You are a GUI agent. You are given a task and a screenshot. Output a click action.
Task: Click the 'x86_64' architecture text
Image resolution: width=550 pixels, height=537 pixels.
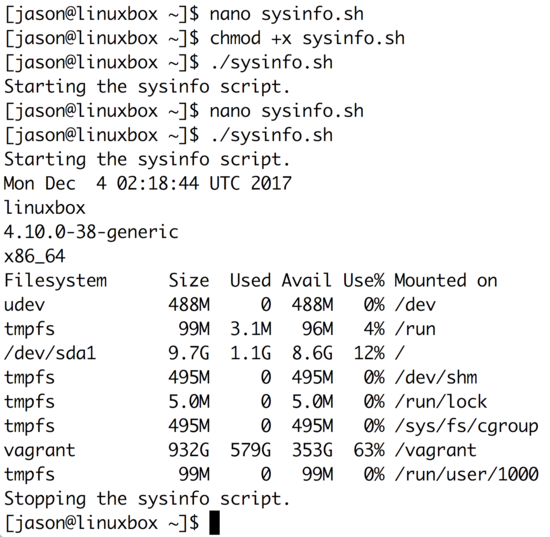coord(34,257)
